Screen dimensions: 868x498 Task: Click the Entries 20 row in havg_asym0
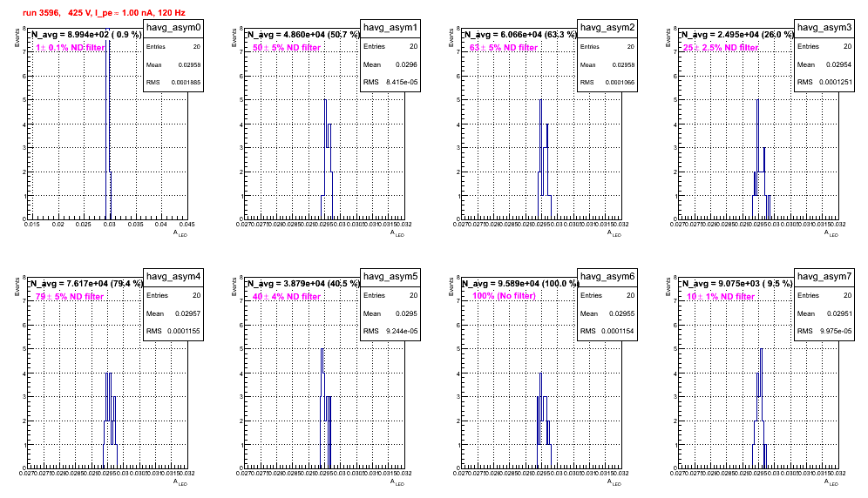[173, 46]
